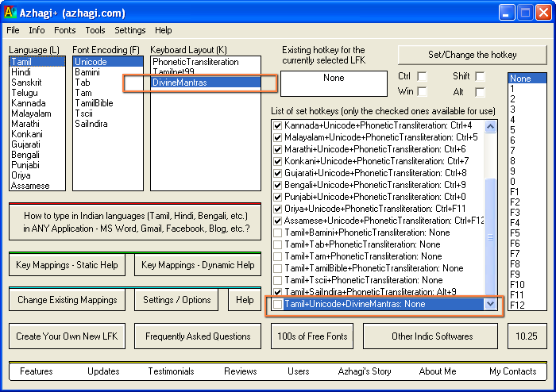The width and height of the screenshot is (556, 392).
Task: Click the Azhagi+ title bar app icon
Action: click(10, 13)
